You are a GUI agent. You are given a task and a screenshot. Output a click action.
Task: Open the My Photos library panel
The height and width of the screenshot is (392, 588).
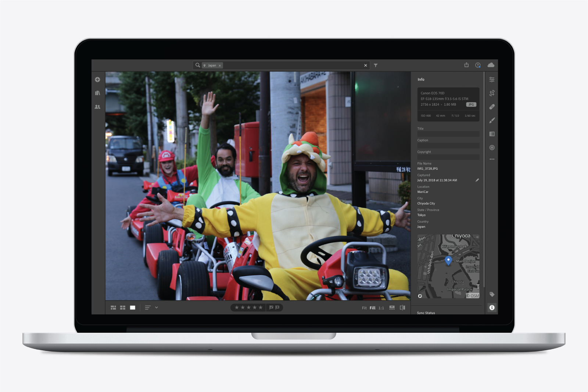coord(97,93)
